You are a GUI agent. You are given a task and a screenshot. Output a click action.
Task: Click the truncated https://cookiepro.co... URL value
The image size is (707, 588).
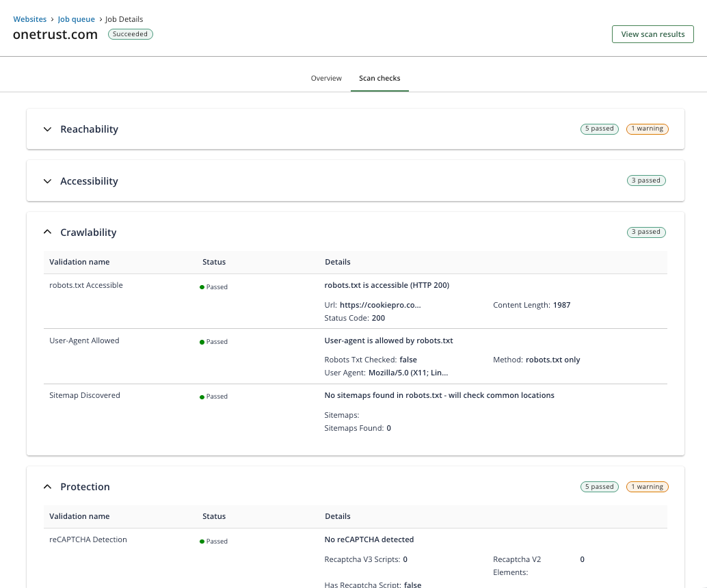380,305
